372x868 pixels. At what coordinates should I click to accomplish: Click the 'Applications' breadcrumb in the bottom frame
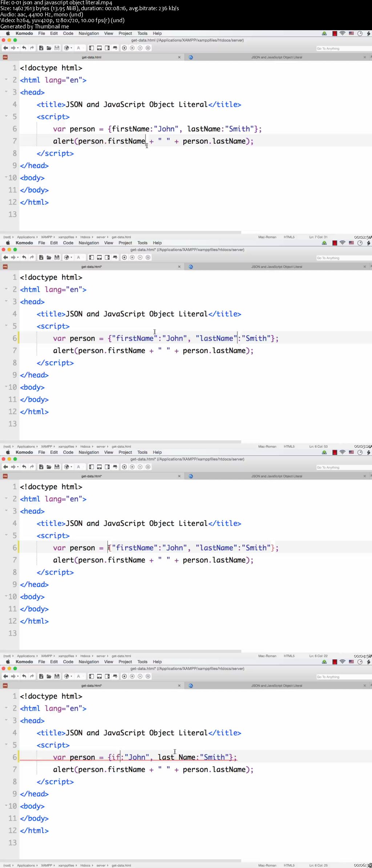pos(26,865)
